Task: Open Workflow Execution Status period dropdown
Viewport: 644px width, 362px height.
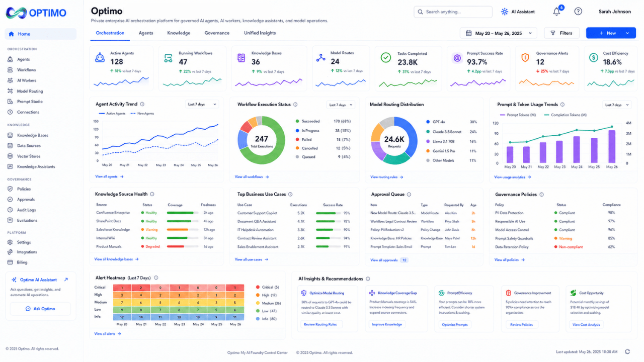Action: (x=341, y=105)
